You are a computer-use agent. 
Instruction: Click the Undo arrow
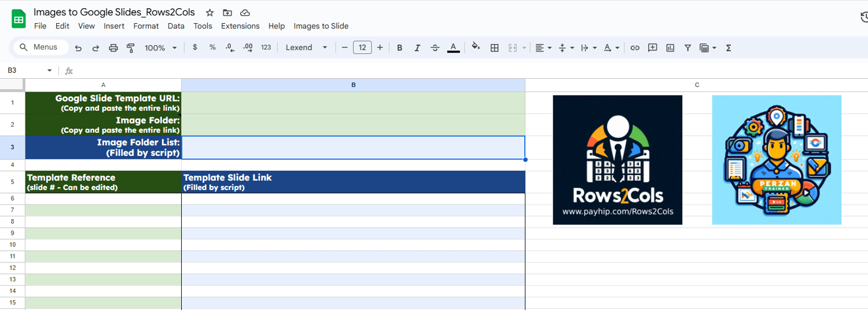click(x=78, y=48)
